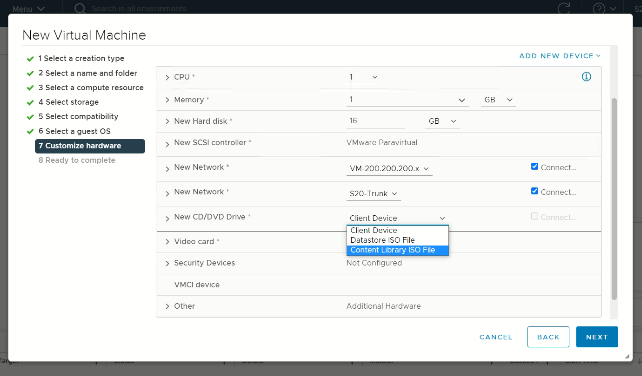The image size is (642, 376).
Task: Open the Memory GB unit dropdown
Action: 498,100
